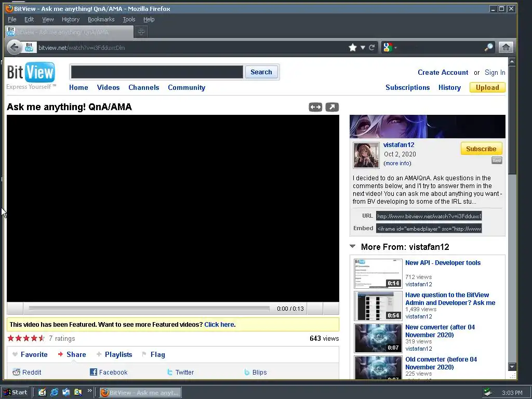This screenshot has height=399, width=532.
Task: Share the video on Facebook
Action: coord(109,372)
